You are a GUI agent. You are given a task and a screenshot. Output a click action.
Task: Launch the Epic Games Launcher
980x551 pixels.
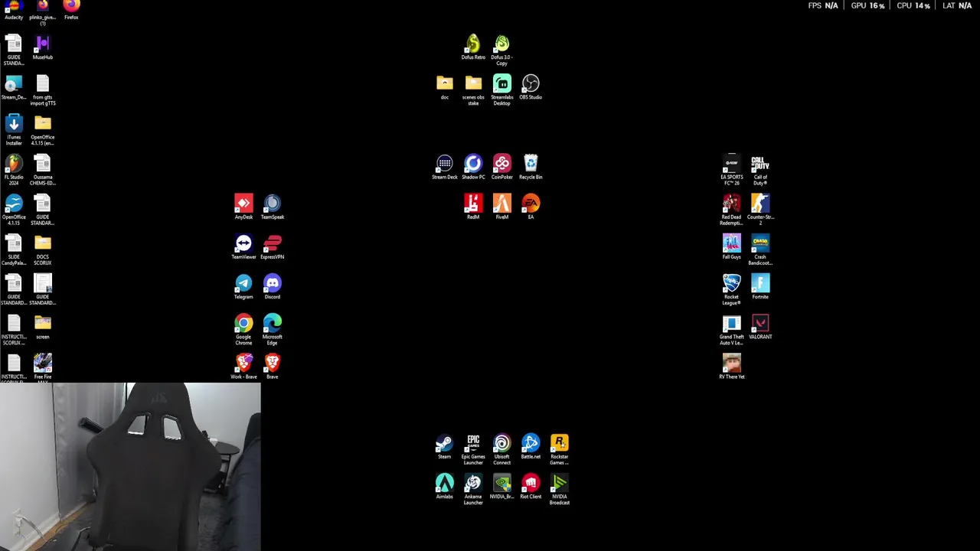[473, 450]
